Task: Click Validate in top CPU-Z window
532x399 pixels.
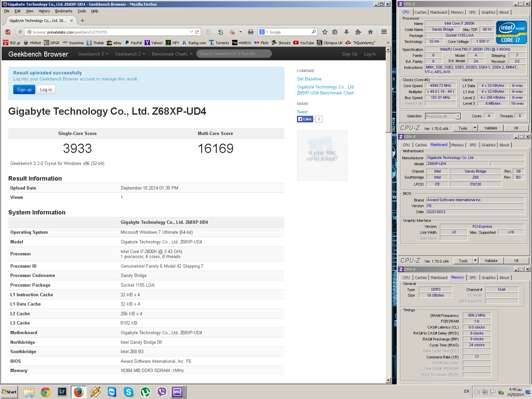Action: tap(491, 128)
